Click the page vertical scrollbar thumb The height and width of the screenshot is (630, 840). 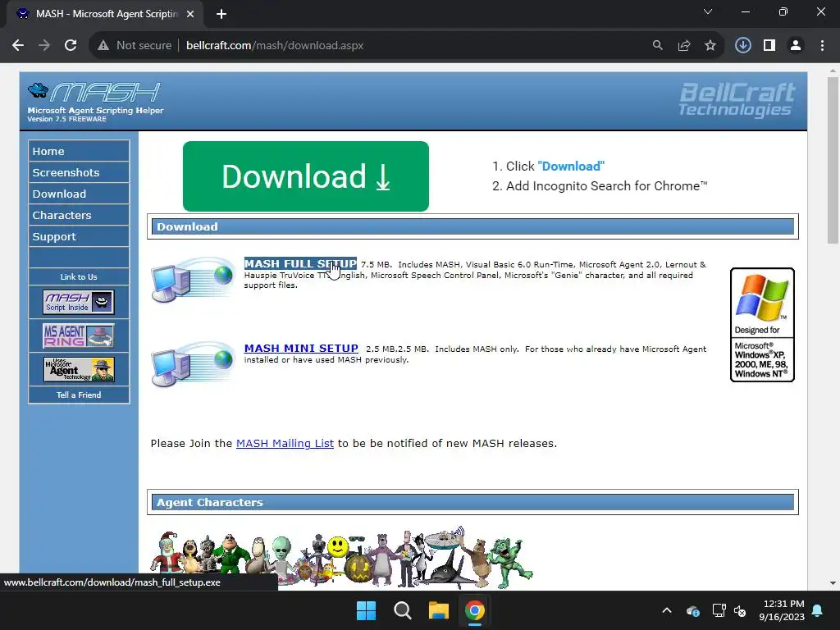(833, 160)
